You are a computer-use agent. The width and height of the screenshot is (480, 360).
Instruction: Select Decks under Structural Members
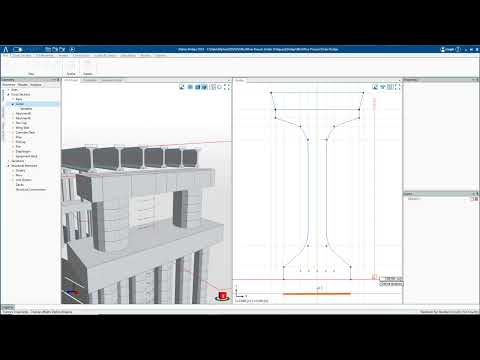[20, 185]
